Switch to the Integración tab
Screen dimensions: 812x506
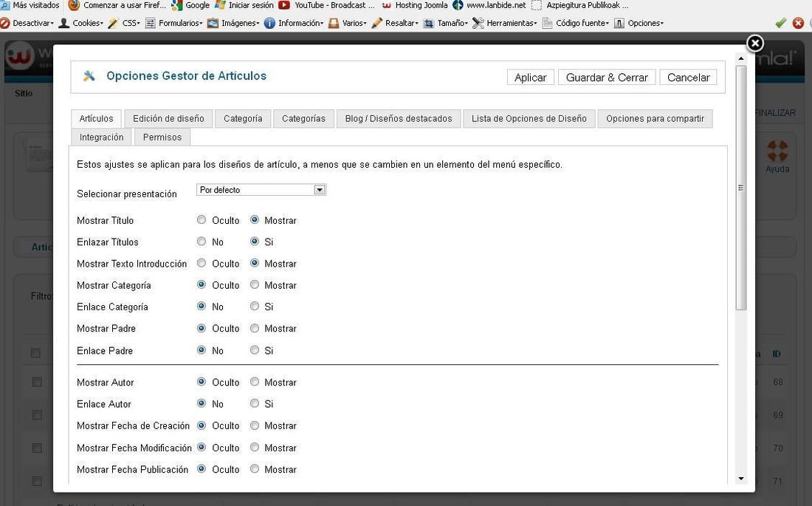tap(102, 137)
